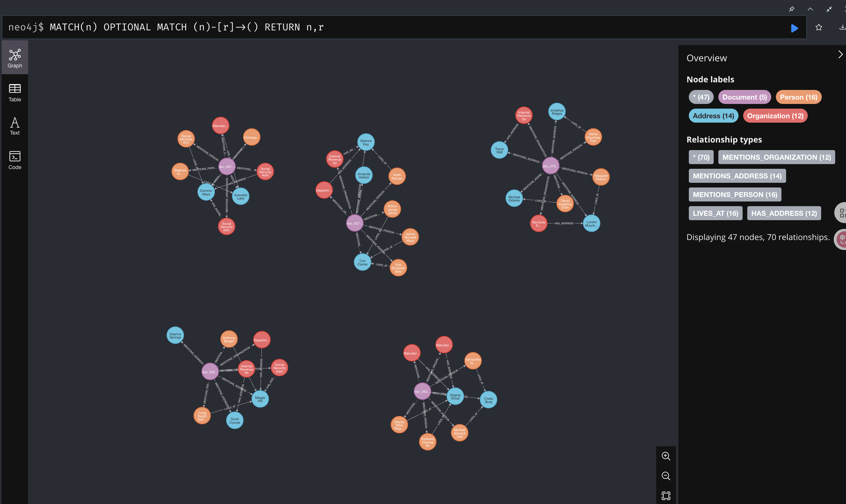The height and width of the screenshot is (504, 846).
Task: Open the Code view tab
Action: point(15,160)
